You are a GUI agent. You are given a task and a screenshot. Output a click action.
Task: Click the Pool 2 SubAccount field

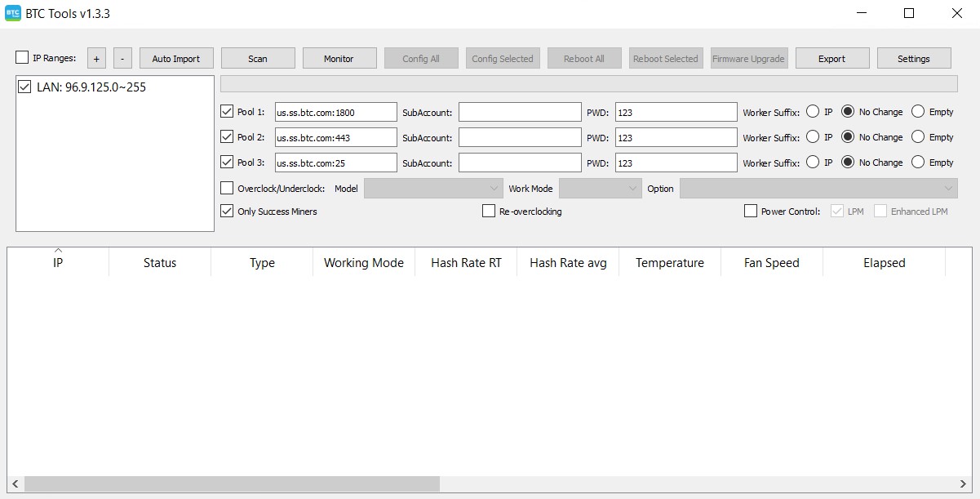click(520, 137)
